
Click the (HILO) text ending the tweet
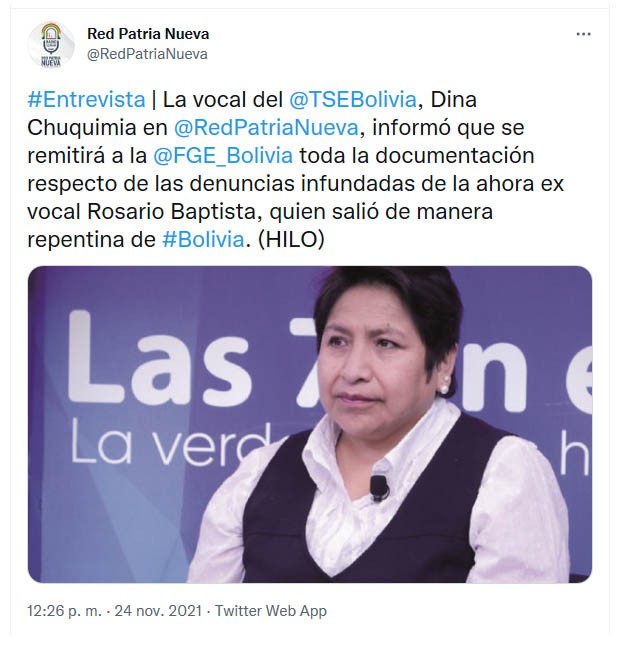(291, 239)
